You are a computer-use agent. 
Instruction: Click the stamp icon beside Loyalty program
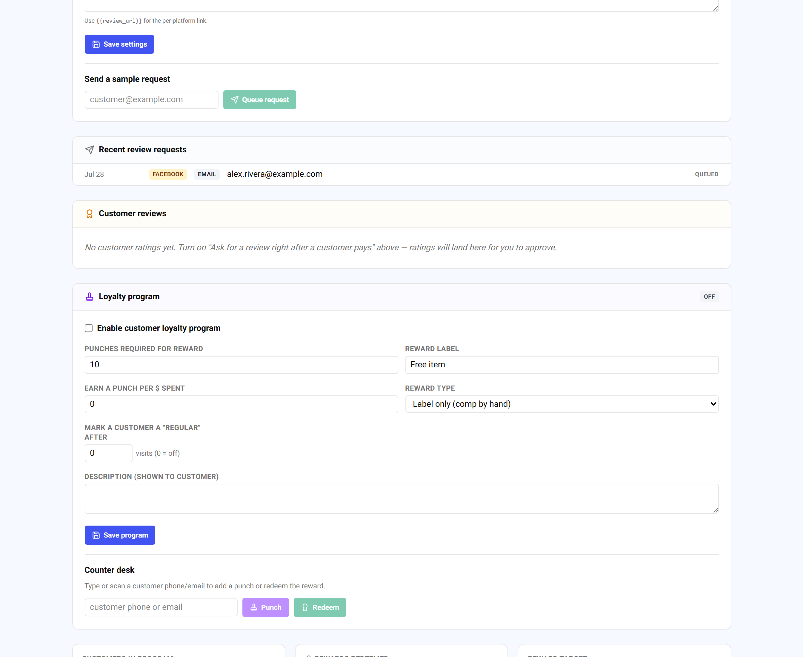tap(89, 297)
